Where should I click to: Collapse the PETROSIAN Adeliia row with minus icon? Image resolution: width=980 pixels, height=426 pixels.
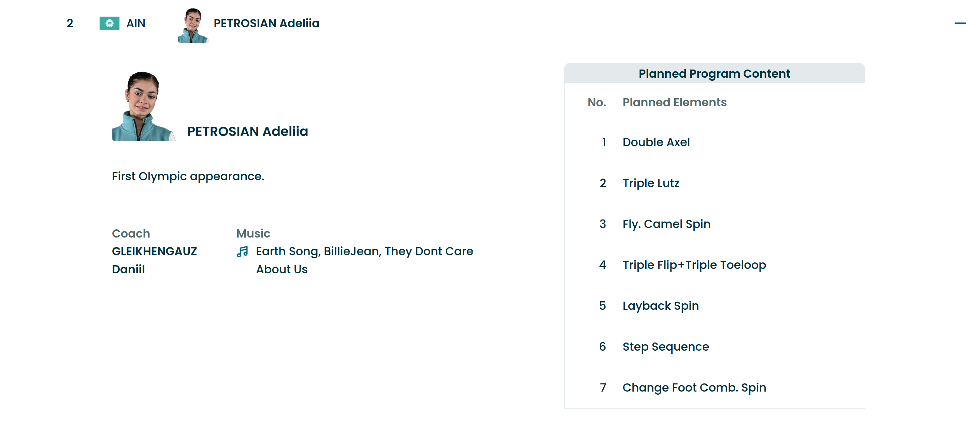click(x=960, y=24)
